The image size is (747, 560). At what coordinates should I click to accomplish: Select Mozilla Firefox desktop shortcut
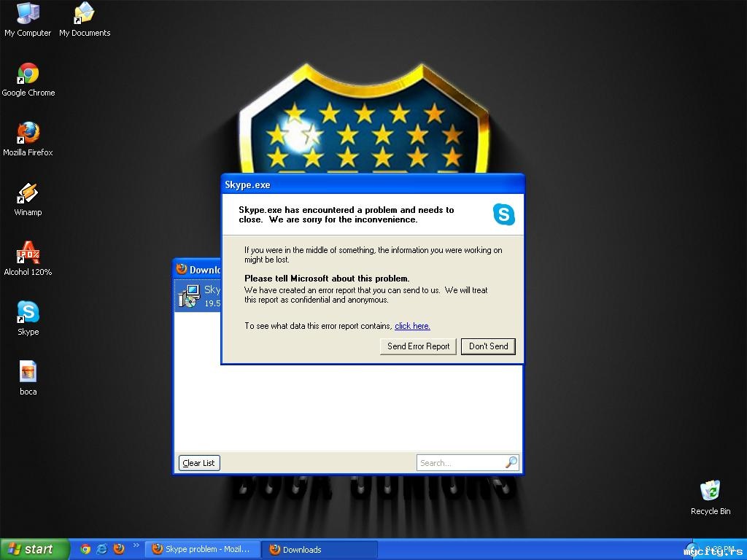[x=28, y=139]
